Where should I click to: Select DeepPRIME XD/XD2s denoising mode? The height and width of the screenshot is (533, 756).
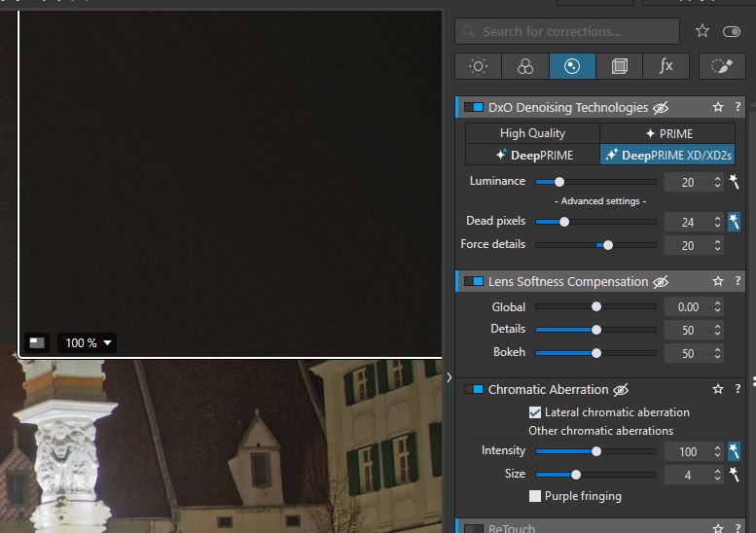tap(667, 155)
